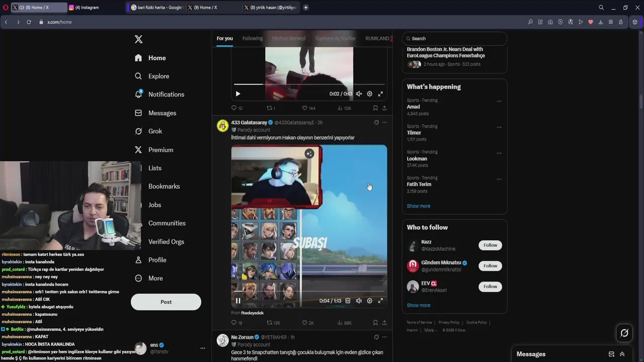Expand the Messages drawer
This screenshot has height=362, width=644.
pyautogui.click(x=622, y=354)
